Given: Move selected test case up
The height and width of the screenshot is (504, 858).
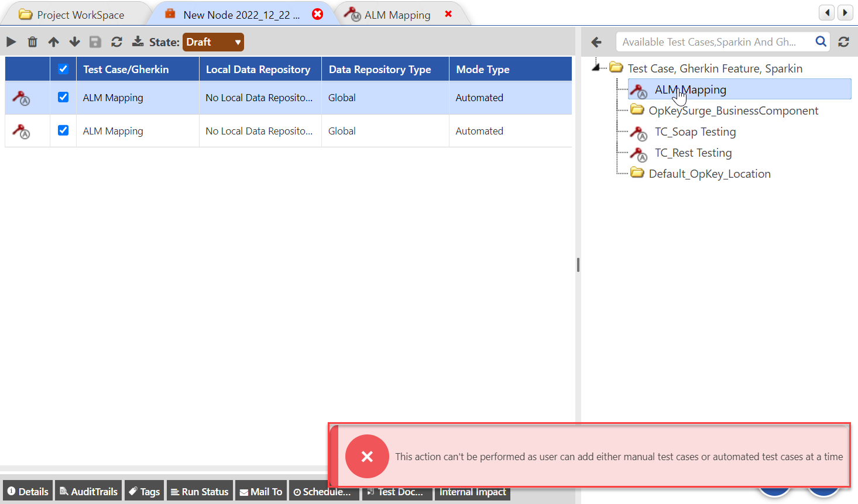Looking at the screenshot, I should point(54,42).
